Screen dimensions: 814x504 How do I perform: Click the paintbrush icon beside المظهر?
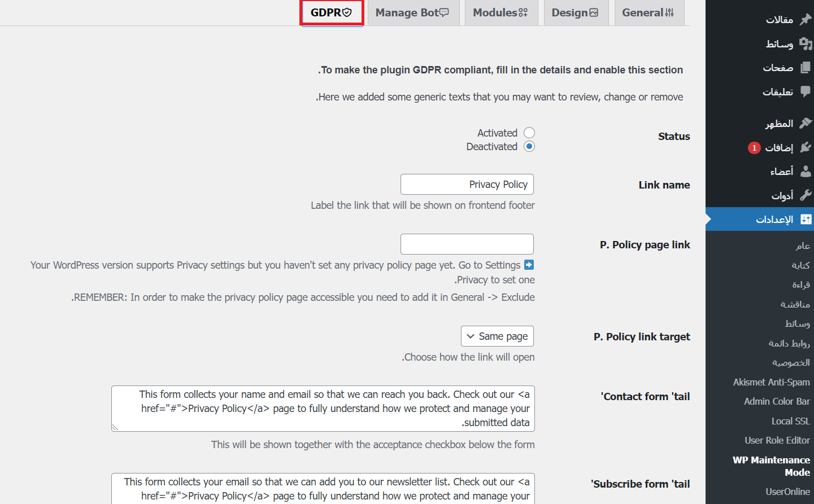pos(806,123)
